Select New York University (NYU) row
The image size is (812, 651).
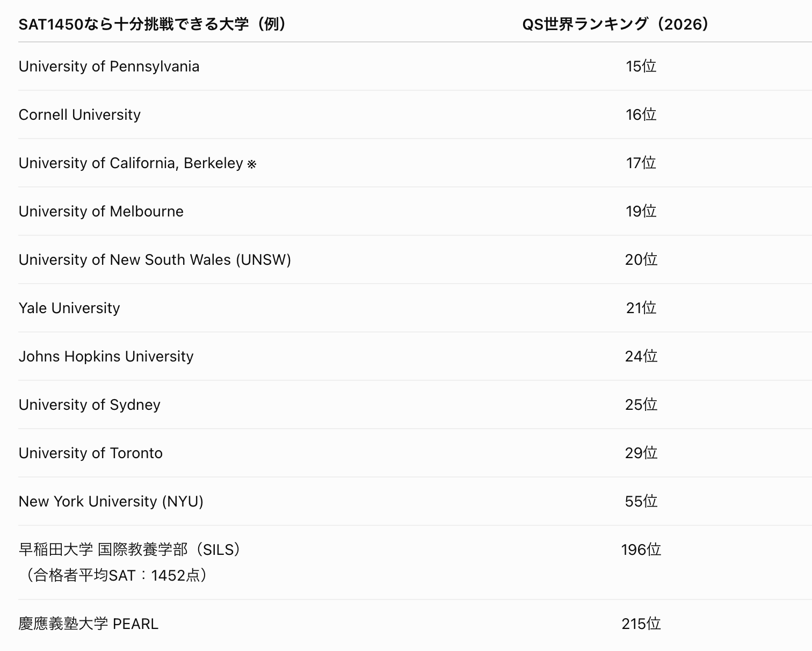[415, 501]
